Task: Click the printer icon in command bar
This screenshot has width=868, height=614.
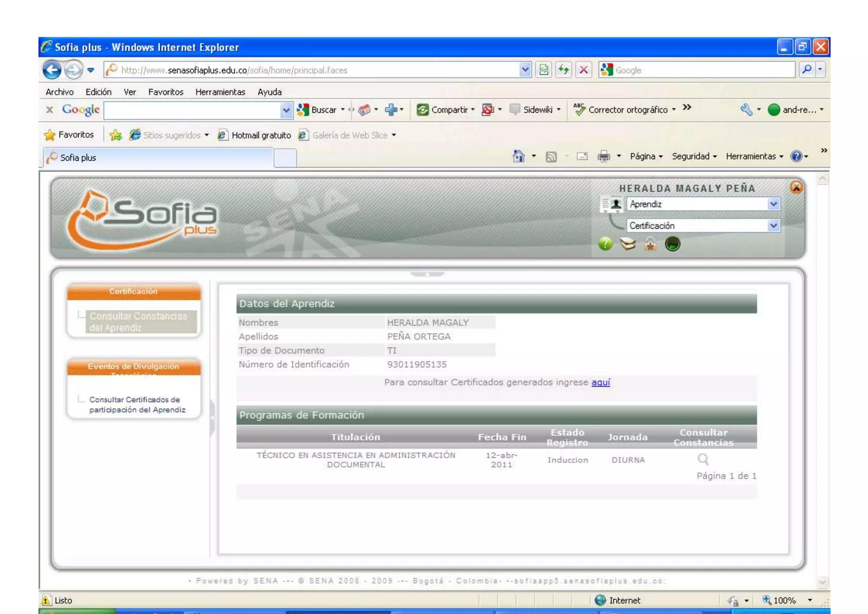Action: coord(604,156)
